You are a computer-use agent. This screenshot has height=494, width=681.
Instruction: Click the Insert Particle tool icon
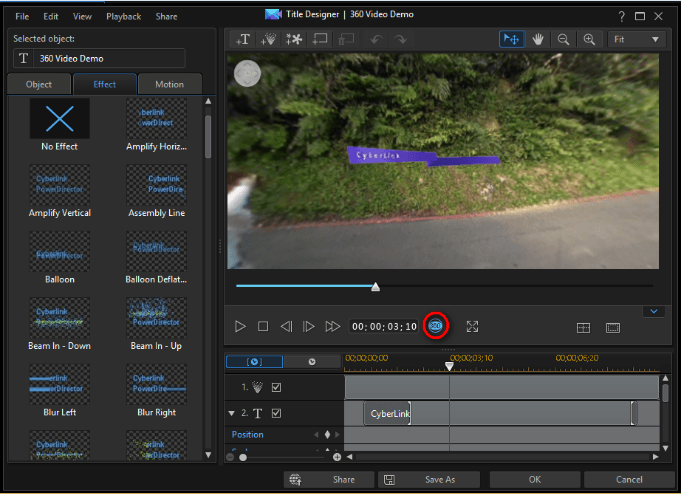click(x=268, y=40)
